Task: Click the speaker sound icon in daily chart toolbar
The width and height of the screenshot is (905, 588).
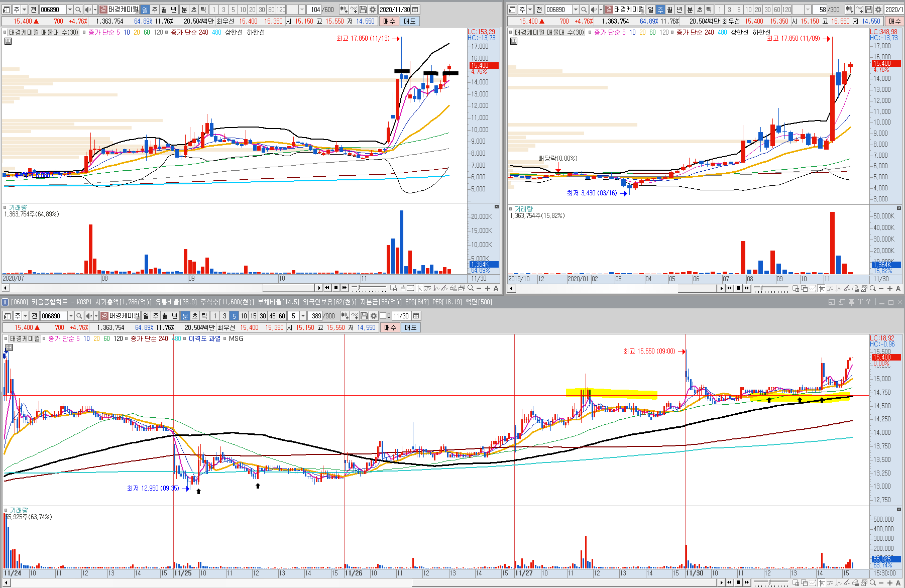Action: pos(88,10)
